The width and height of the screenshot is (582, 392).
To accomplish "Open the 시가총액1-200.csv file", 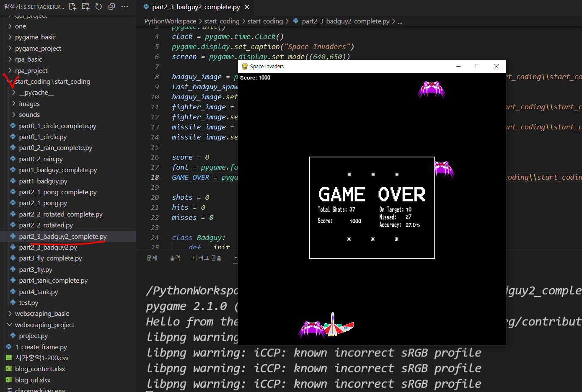I will pos(41,358).
